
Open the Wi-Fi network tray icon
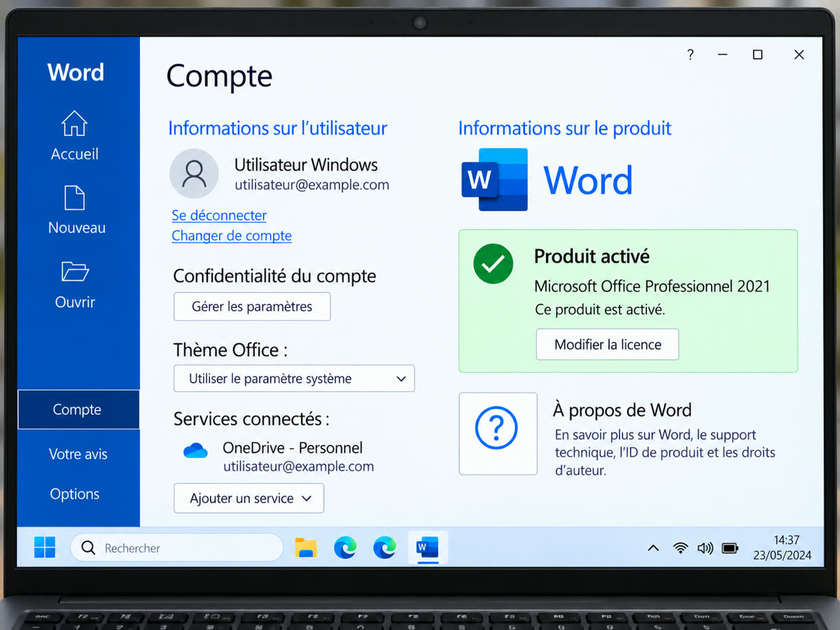[x=680, y=548]
